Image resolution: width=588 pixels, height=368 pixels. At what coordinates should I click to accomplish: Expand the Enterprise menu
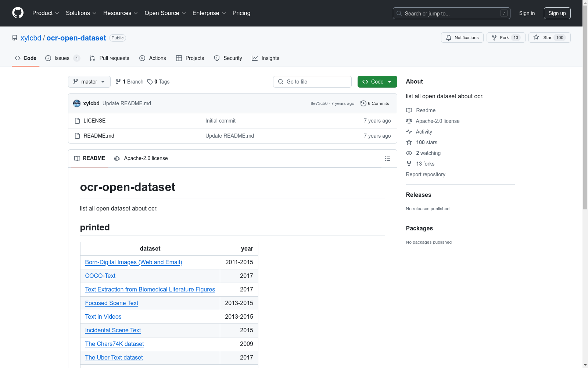point(209,13)
